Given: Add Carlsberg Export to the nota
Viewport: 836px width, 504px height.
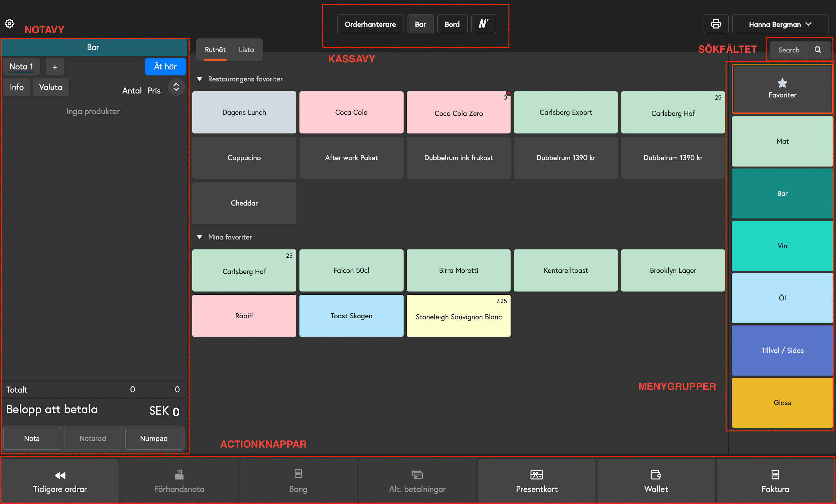Looking at the screenshot, I should [x=566, y=112].
